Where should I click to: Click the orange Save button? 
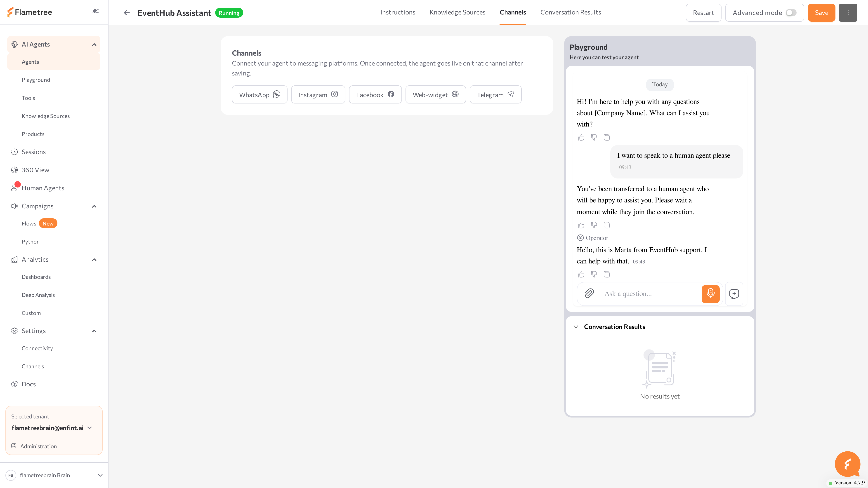821,13
